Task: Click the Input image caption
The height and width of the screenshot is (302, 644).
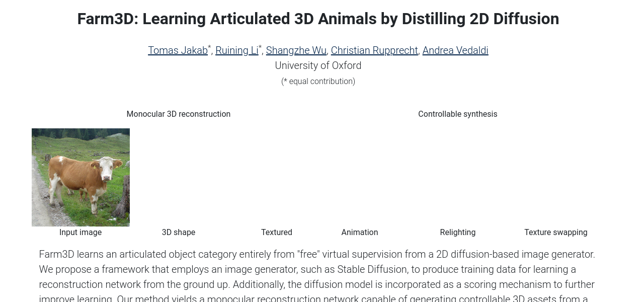Action: (x=80, y=233)
